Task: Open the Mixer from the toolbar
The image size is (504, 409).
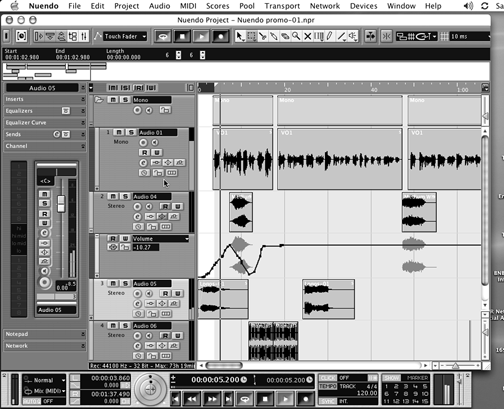Action: (83, 36)
